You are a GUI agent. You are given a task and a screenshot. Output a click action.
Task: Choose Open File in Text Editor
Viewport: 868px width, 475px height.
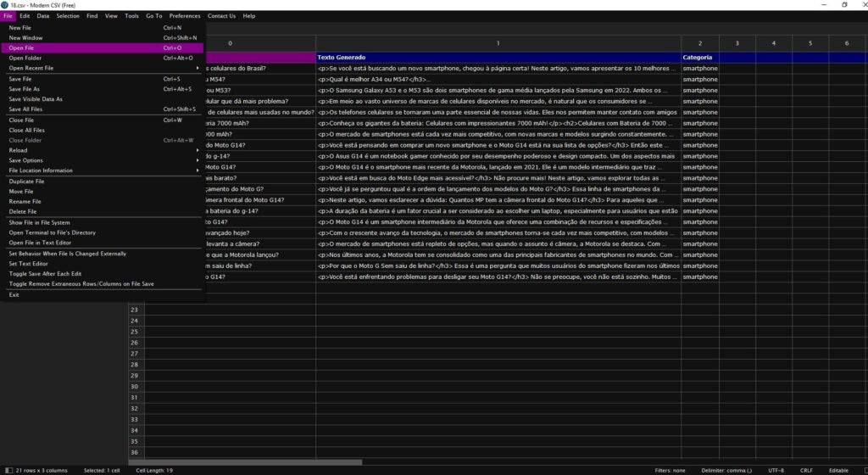tap(102, 243)
